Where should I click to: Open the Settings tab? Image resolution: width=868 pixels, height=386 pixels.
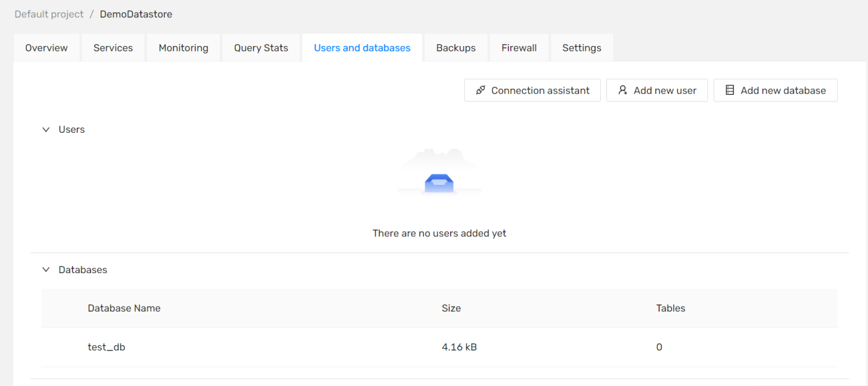coord(582,47)
